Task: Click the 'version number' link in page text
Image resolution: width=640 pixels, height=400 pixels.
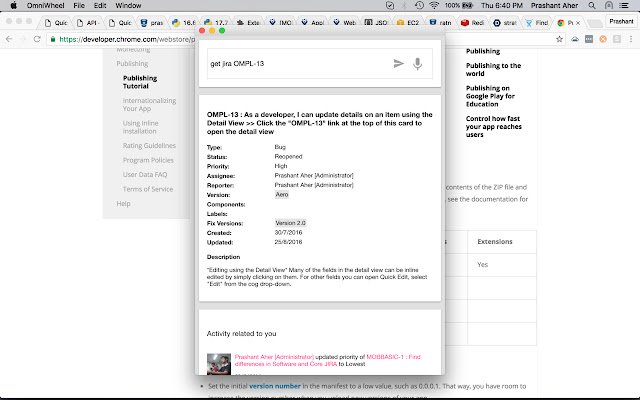Action: (x=275, y=386)
